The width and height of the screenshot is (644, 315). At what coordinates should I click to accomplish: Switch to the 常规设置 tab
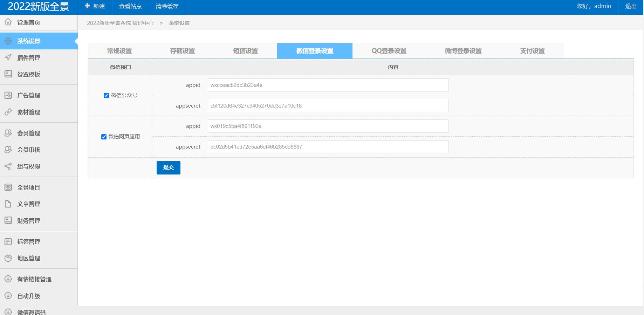[x=119, y=51]
